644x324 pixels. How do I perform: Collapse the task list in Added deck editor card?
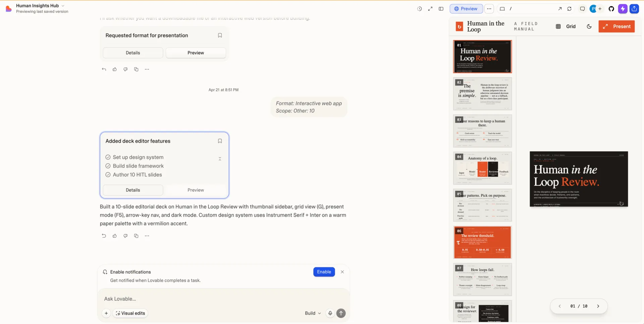point(220,159)
